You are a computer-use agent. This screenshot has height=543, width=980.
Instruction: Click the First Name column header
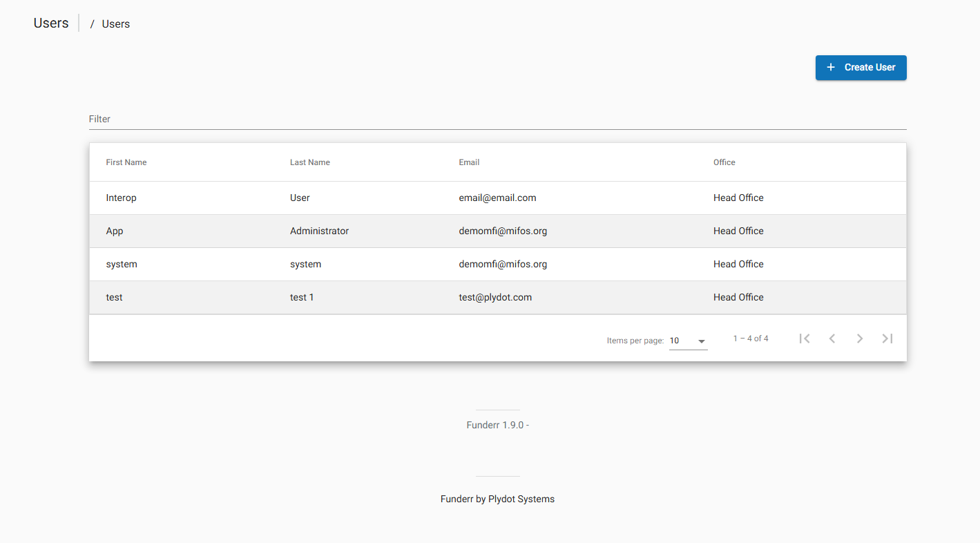pyautogui.click(x=126, y=162)
